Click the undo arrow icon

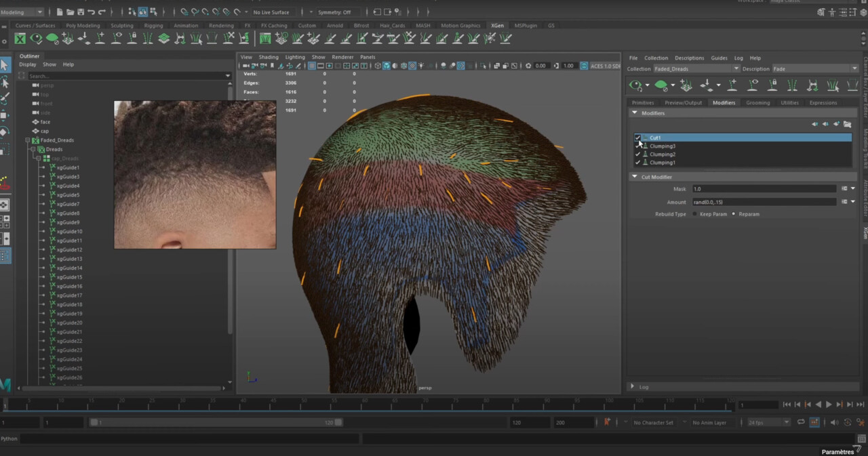point(91,12)
